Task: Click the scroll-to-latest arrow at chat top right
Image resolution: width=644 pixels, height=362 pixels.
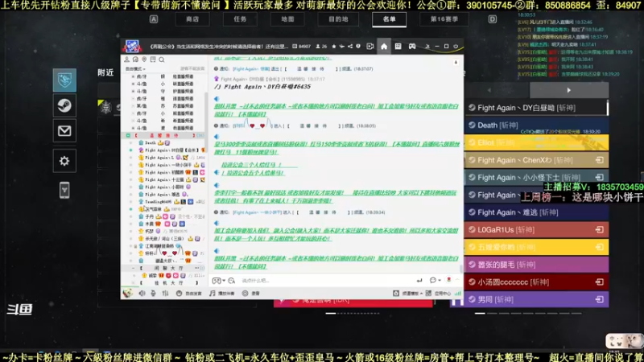Action: click(x=456, y=63)
